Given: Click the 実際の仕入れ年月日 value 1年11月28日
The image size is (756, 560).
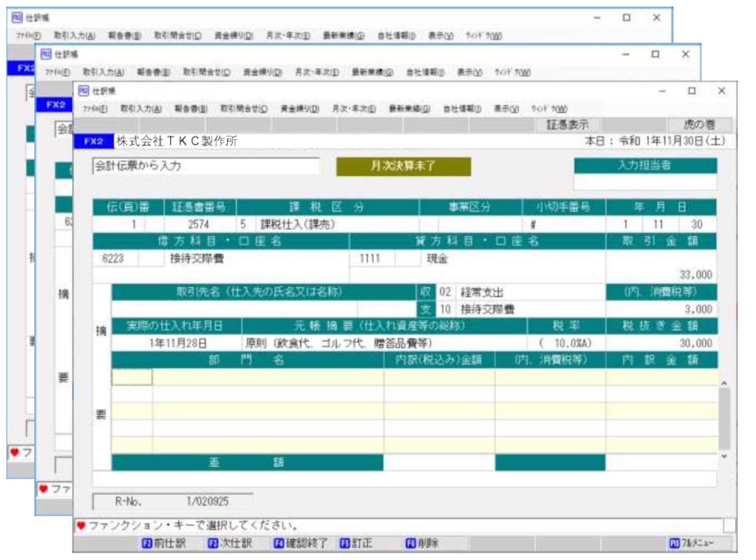Looking at the screenshot, I should click(178, 343).
